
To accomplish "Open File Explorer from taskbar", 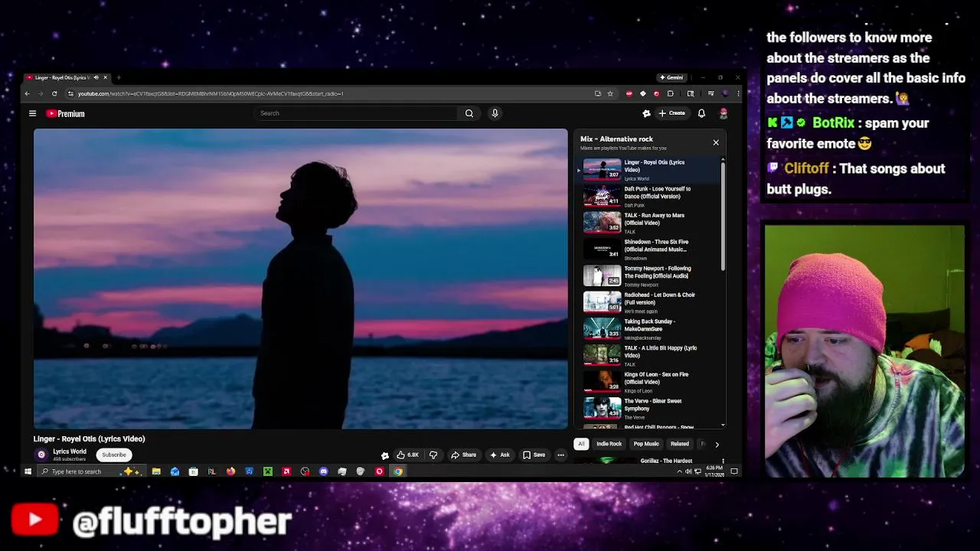I will [156, 471].
